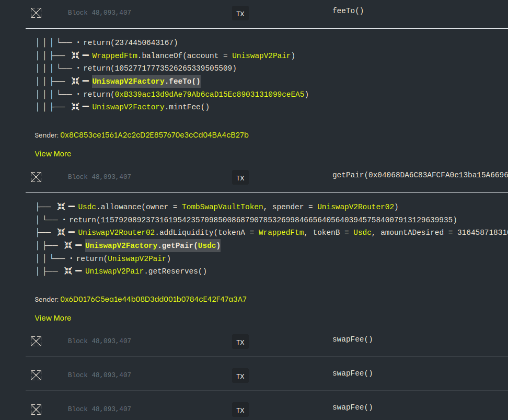
Task: Click the TX badge on the first swapFee() row
Action: [240, 342]
